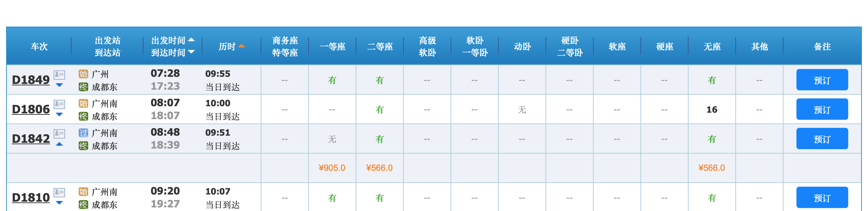Image resolution: width=868 pixels, height=211 pixels.
Task: Click the 备注 column header
Action: (822, 47)
